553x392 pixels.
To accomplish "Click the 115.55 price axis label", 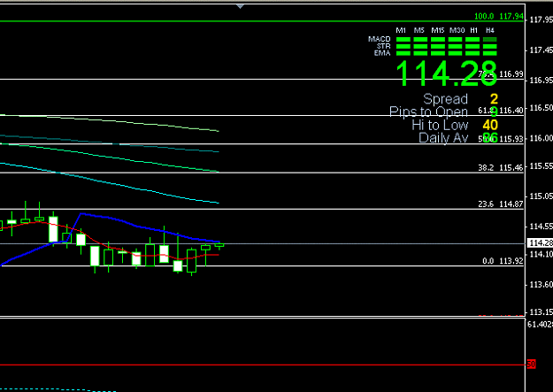I will point(541,165).
